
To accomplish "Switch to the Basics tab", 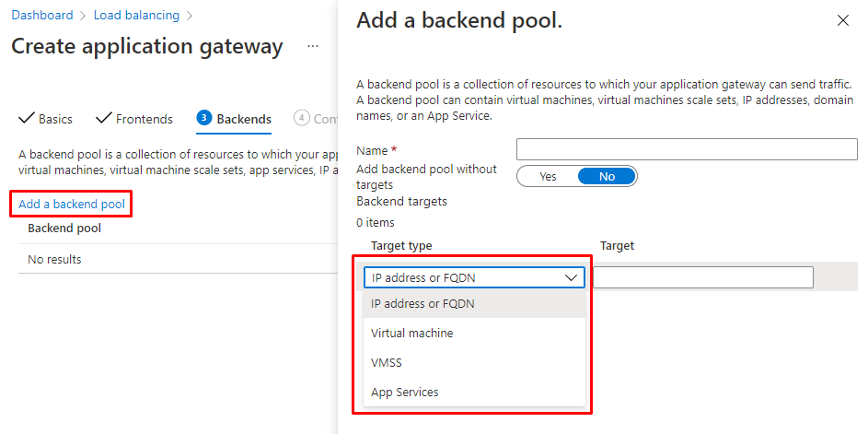I will tap(55, 119).
